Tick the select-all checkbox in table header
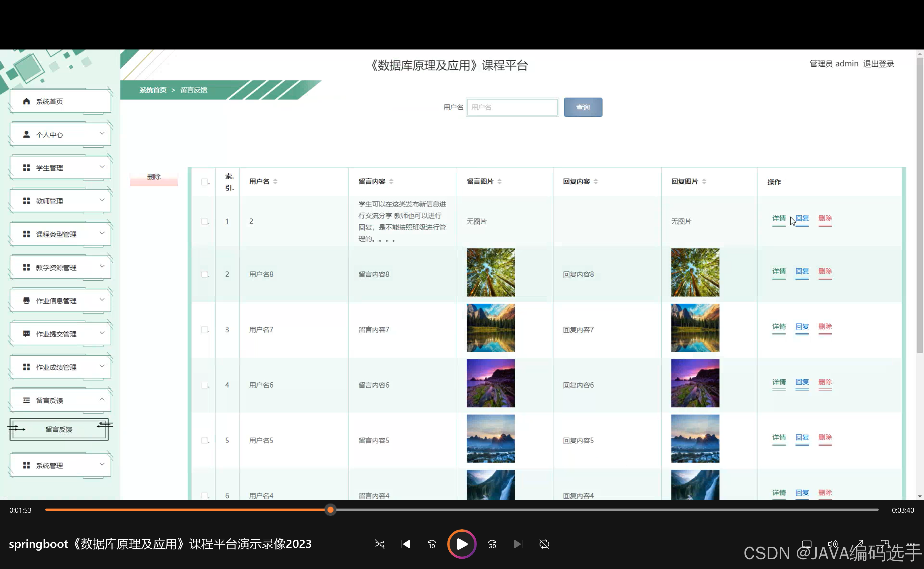Image resolution: width=924 pixels, height=569 pixels. (x=204, y=182)
